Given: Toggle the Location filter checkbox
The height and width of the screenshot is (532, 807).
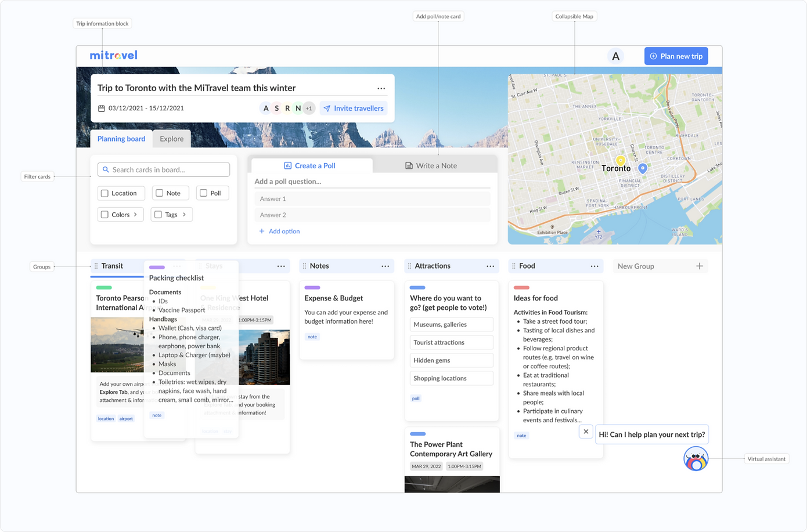Looking at the screenshot, I should point(105,193).
